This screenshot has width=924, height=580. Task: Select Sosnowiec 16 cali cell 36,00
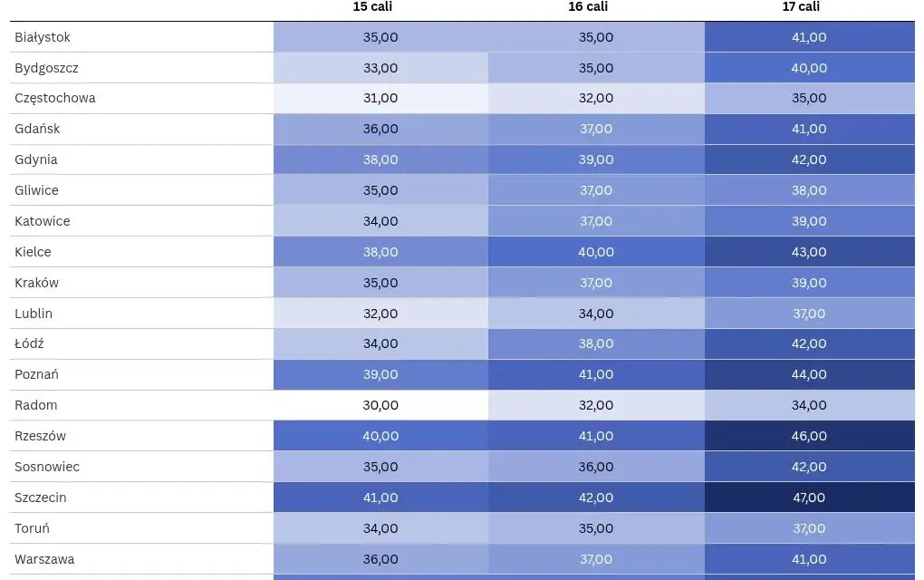coord(596,467)
